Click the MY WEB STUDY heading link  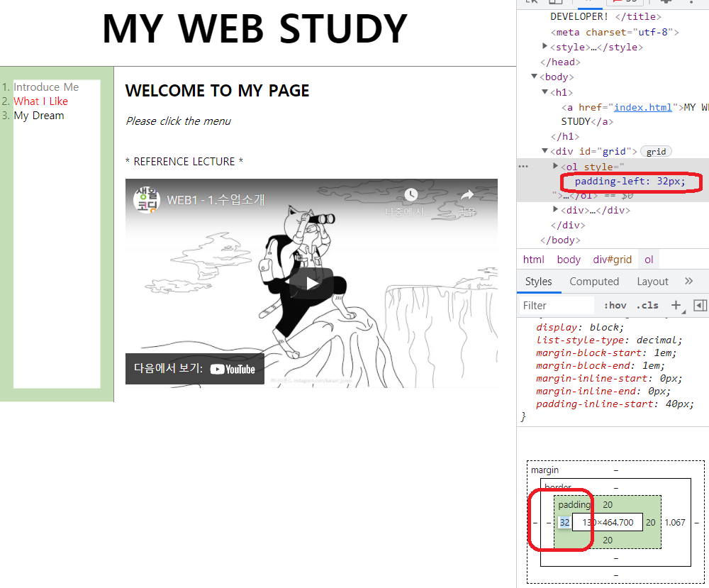click(255, 28)
